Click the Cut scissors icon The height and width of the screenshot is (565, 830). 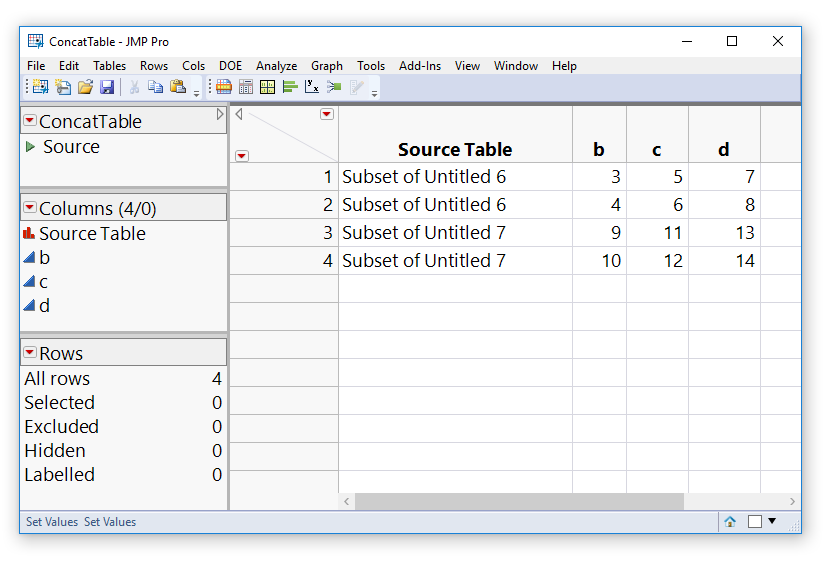(134, 87)
